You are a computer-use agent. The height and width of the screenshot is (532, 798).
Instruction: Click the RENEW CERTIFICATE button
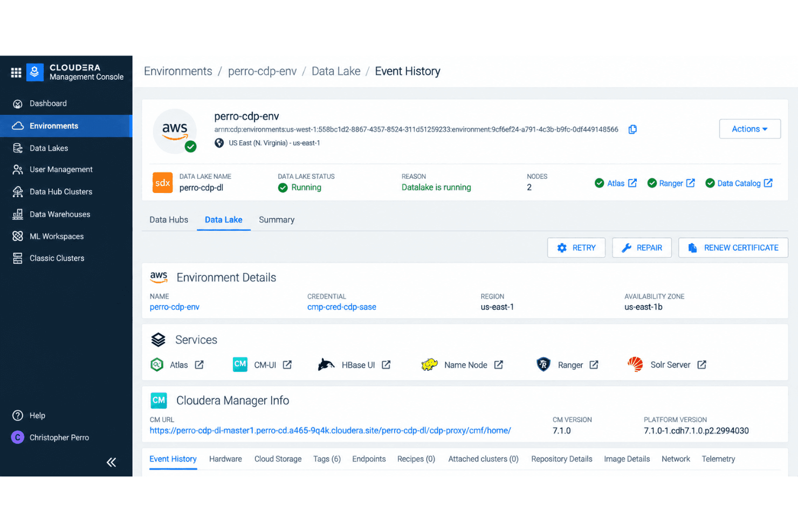click(x=733, y=248)
